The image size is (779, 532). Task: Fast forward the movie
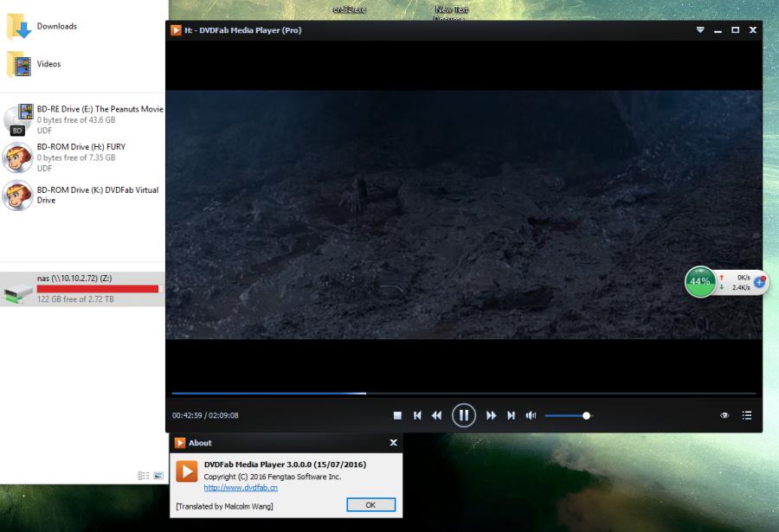(491, 415)
